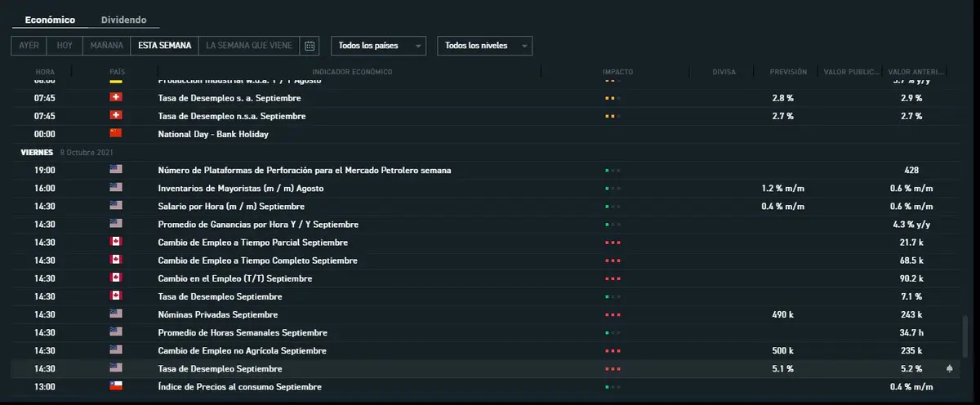Click US flag beside Nóminas Privadas Septiembre

point(116,314)
